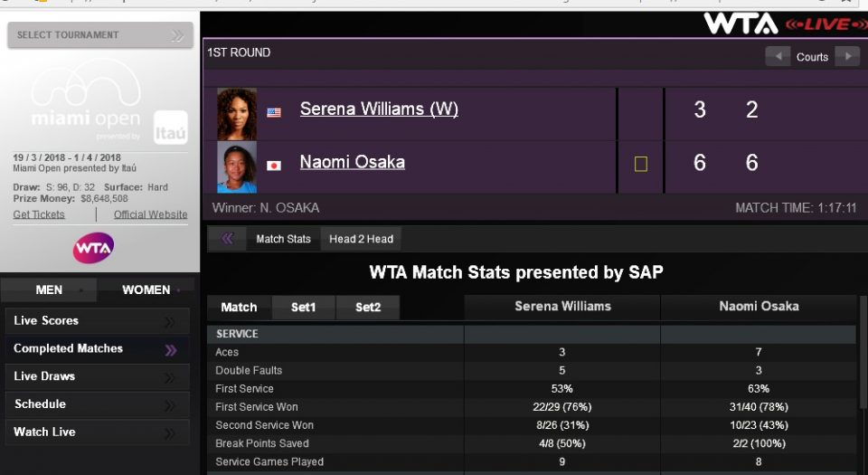Image resolution: width=868 pixels, height=475 pixels.
Task: Open the Get Tickets link
Action: (39, 214)
